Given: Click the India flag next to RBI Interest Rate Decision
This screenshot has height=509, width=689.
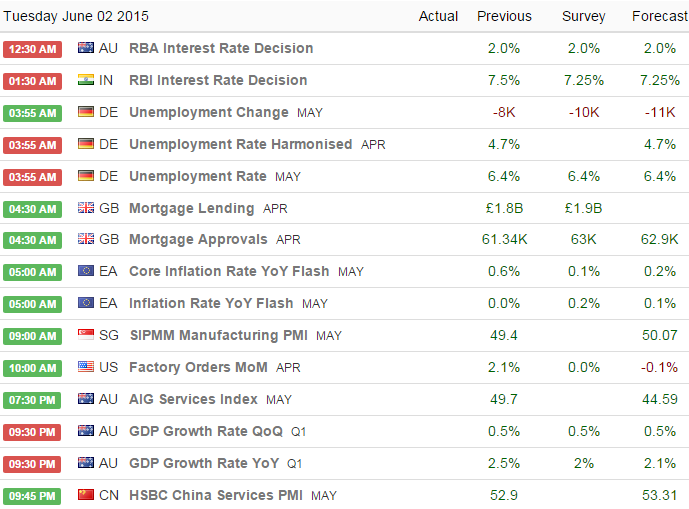Looking at the screenshot, I should coord(85,80).
